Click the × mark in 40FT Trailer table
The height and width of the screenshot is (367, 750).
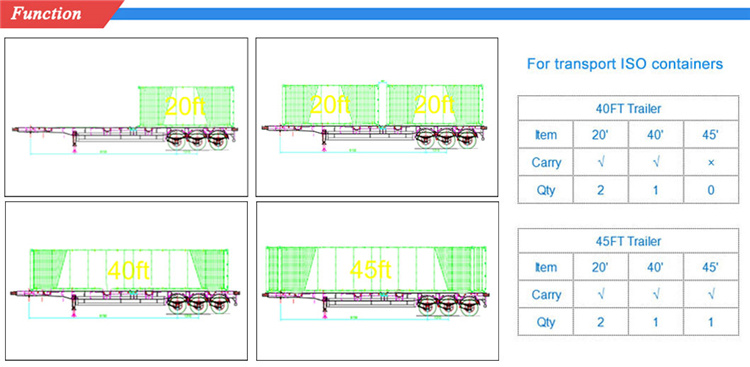point(711,163)
